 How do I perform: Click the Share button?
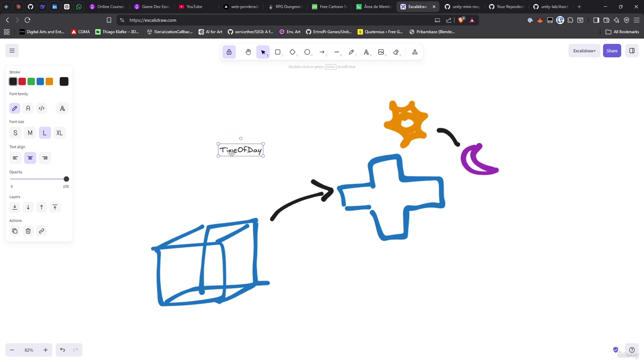[612, 51]
